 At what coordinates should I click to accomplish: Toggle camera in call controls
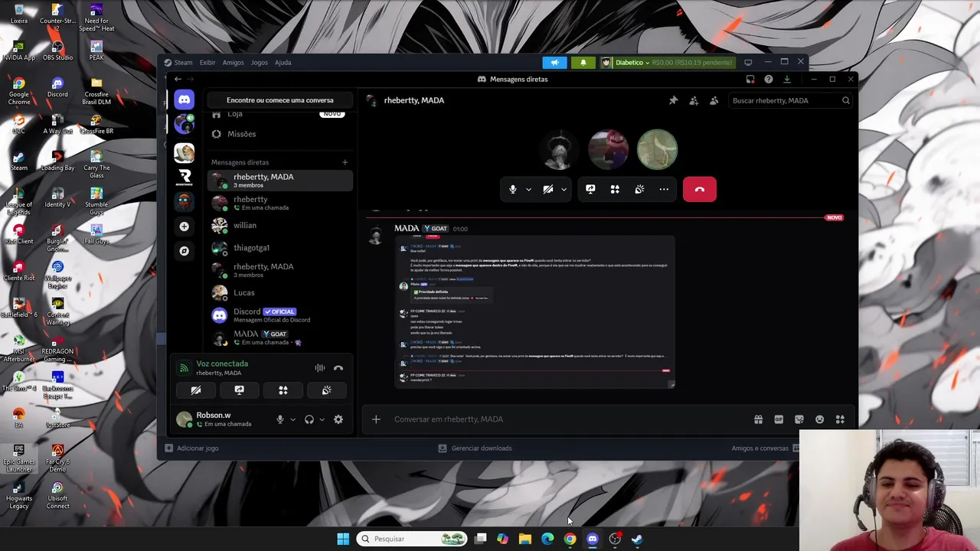click(548, 189)
